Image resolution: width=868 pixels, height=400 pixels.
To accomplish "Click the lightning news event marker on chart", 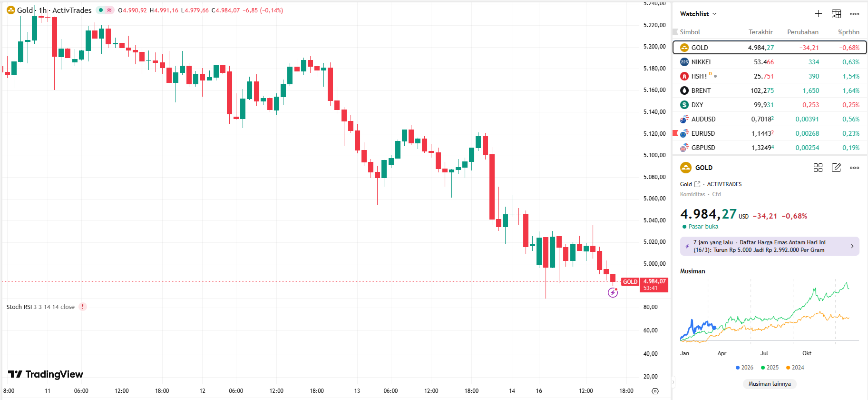I will tap(613, 293).
